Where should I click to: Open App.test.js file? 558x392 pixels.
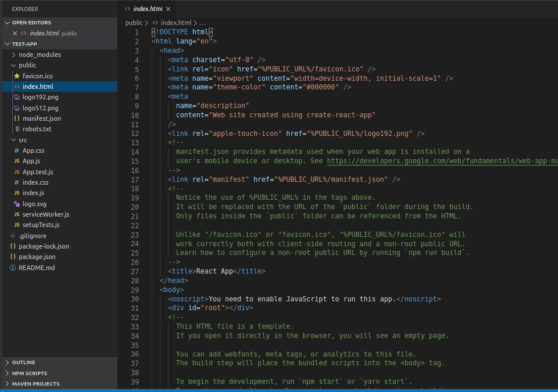[x=38, y=172]
